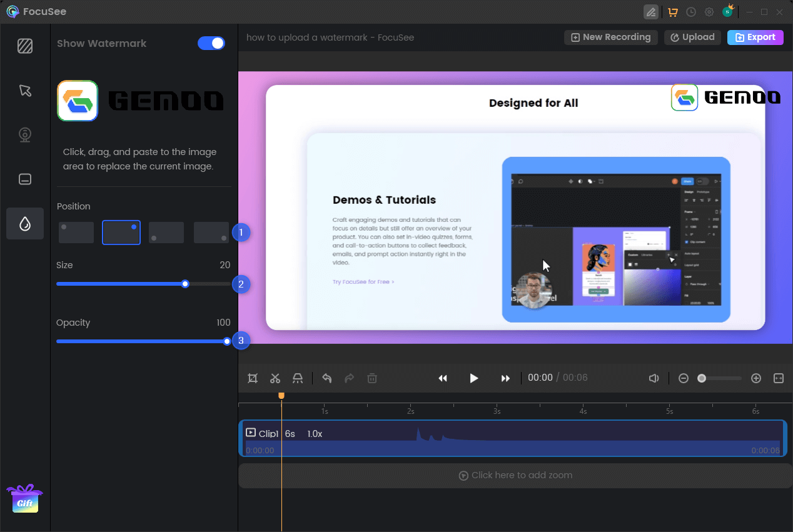Open the camera settings sidebar tab
The height and width of the screenshot is (532, 793).
(25, 135)
